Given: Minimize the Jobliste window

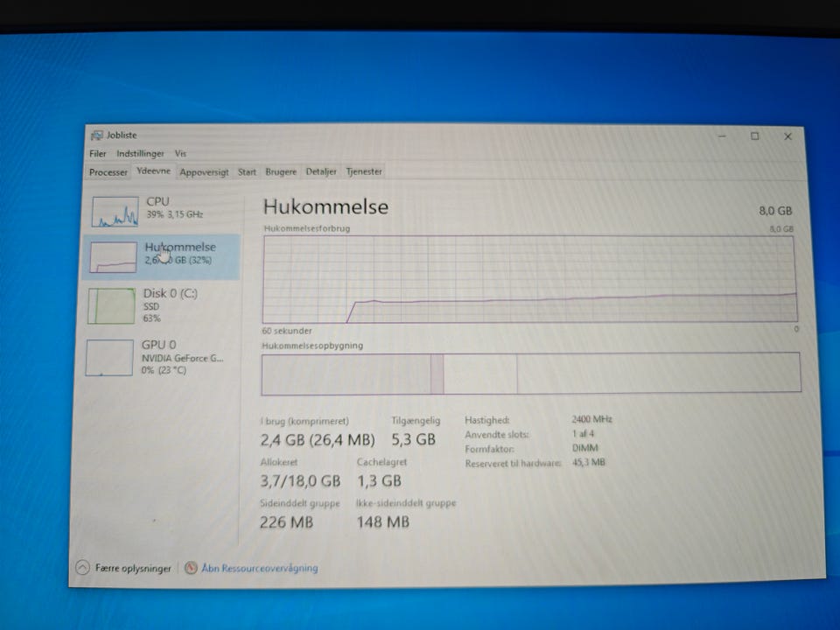Looking at the screenshot, I should 722,136.
